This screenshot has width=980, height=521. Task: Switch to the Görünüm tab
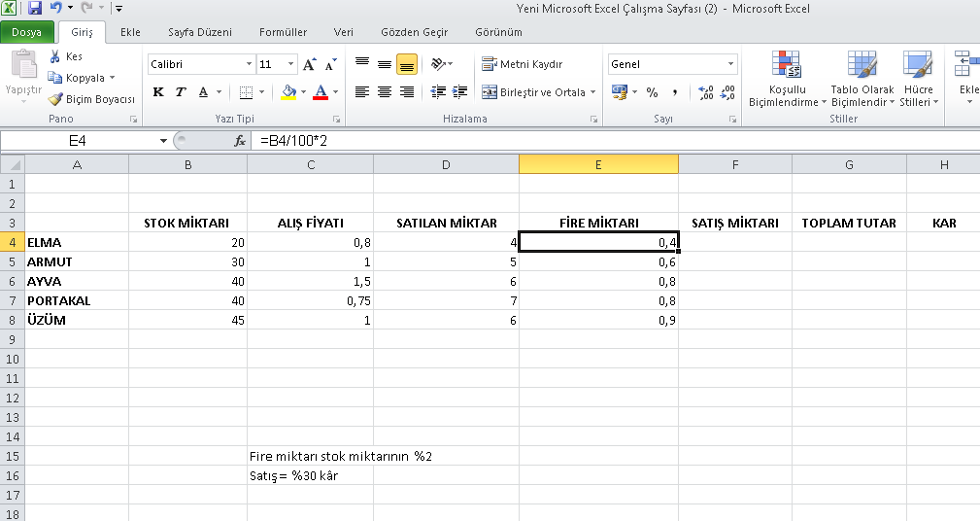tap(499, 32)
